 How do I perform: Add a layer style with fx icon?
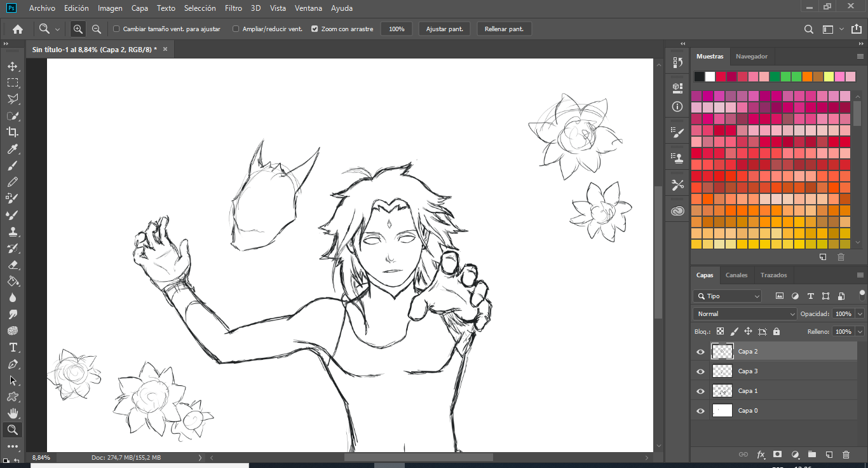coord(761,455)
